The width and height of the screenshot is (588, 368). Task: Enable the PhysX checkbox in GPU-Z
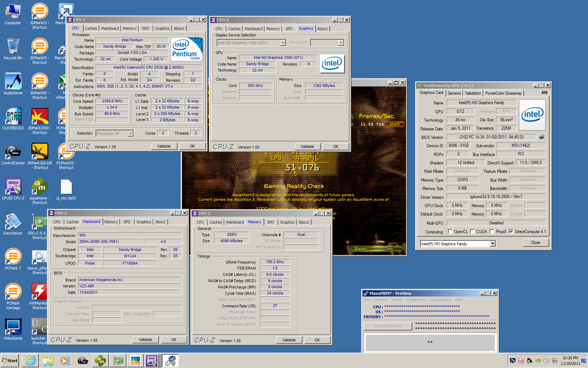point(492,231)
